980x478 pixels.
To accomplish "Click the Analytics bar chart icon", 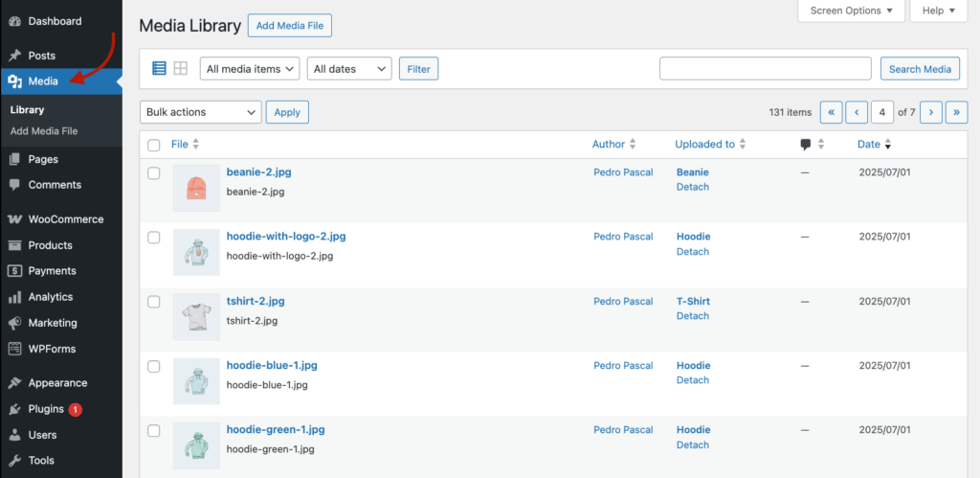I will pos(15,297).
